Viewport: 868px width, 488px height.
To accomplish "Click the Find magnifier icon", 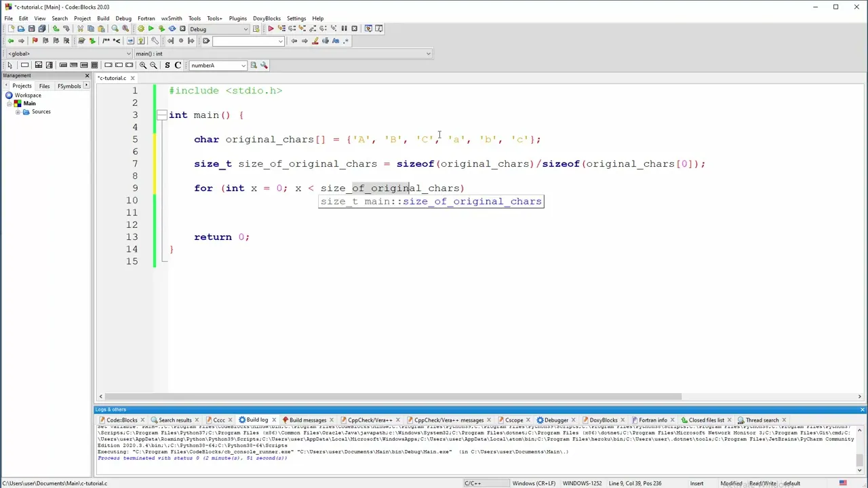I will (115, 28).
